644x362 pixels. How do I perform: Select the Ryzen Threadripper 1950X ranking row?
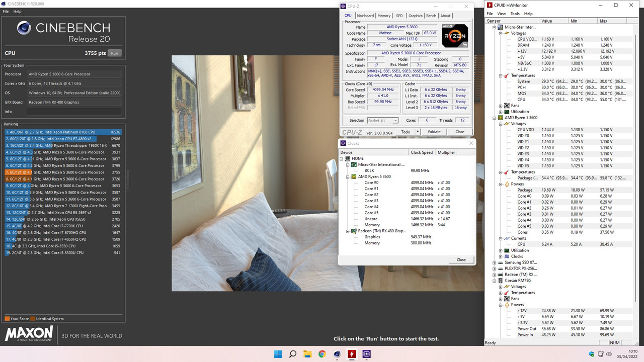tap(62, 145)
